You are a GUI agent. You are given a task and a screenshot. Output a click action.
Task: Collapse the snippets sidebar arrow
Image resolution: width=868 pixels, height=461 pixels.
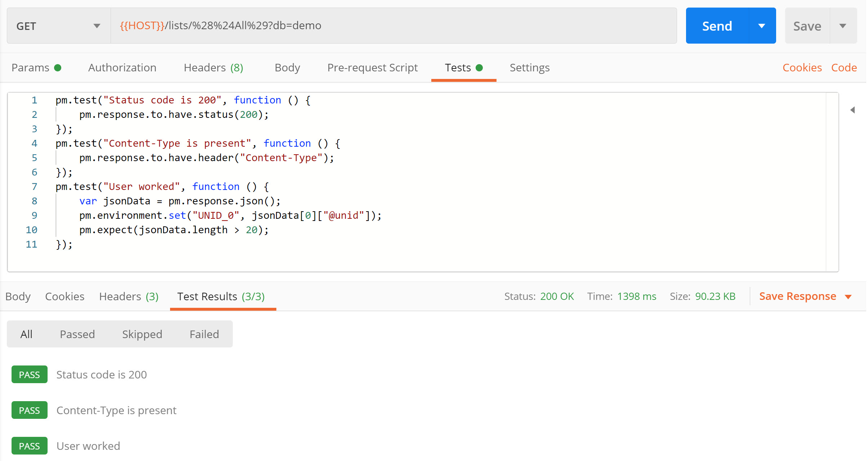coord(852,110)
